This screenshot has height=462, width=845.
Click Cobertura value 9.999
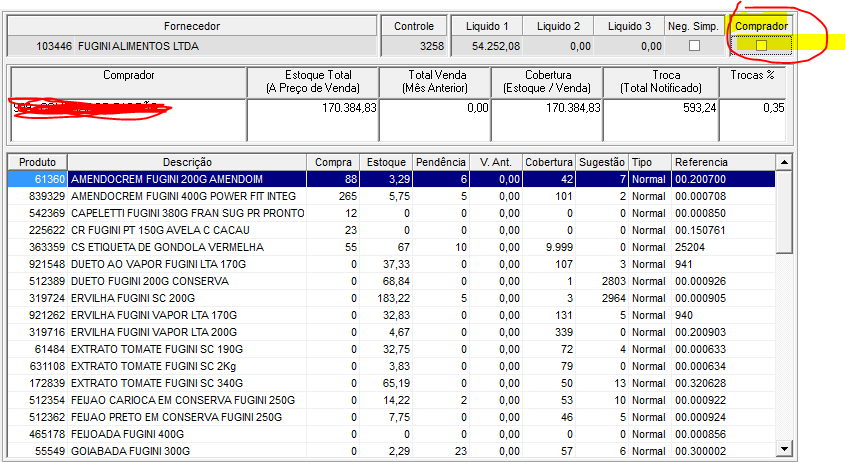(x=559, y=247)
